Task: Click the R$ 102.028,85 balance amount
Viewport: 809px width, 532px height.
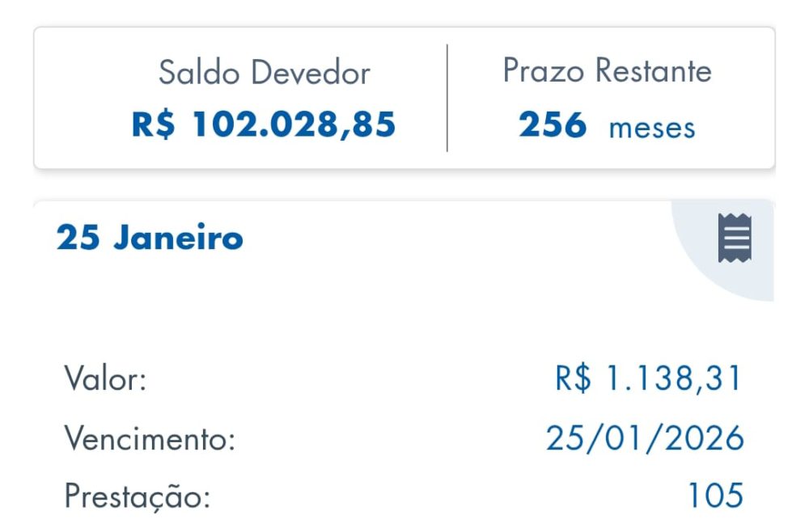Action: click(x=264, y=125)
